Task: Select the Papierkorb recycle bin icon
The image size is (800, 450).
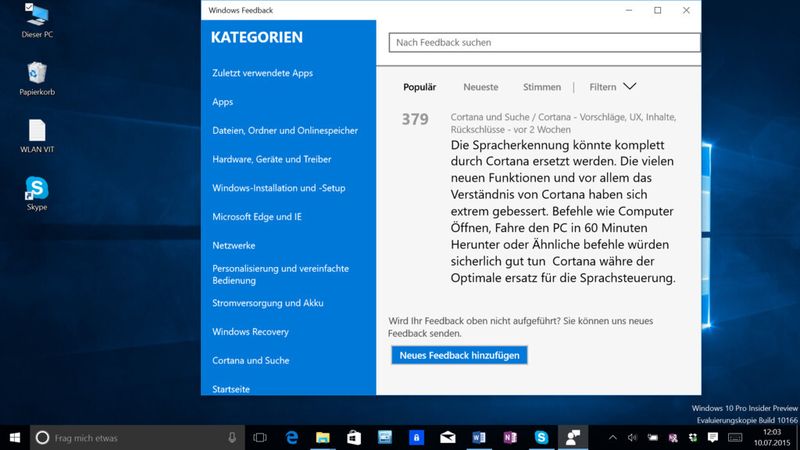Action: 37,79
